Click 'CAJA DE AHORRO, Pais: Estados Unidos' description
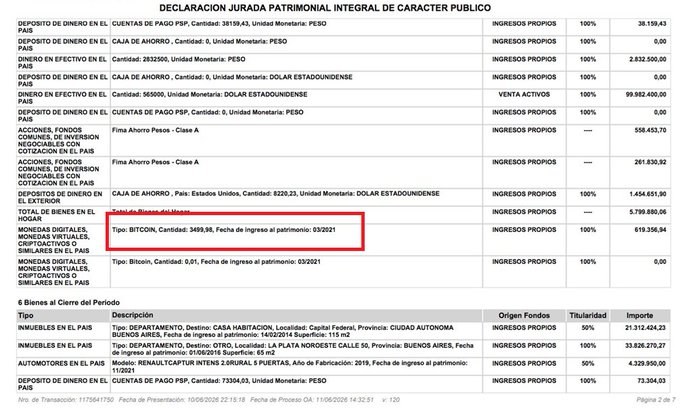This screenshot has height=410, width=680. point(275,194)
